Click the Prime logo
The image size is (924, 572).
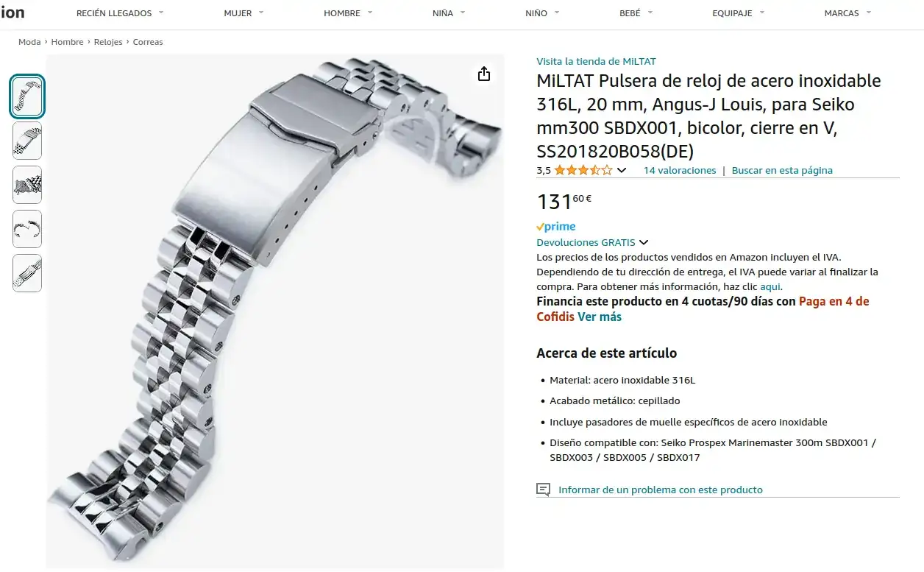(556, 227)
